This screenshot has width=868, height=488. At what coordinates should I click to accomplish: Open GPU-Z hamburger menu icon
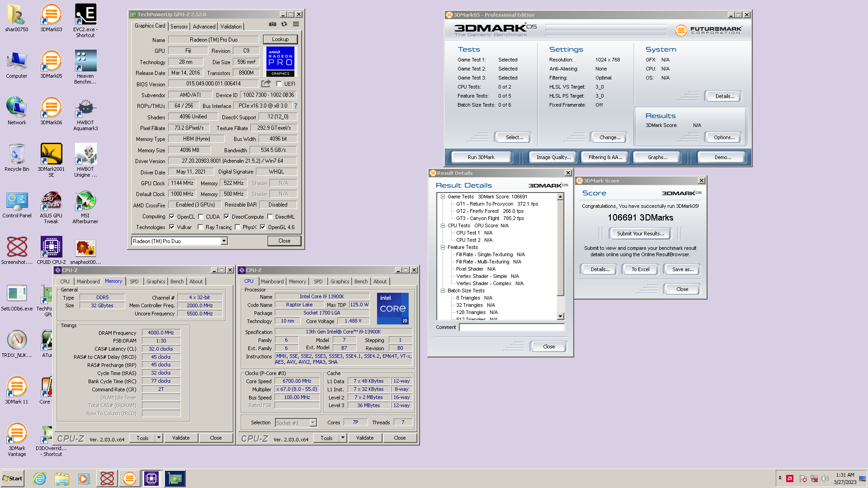[x=296, y=24]
